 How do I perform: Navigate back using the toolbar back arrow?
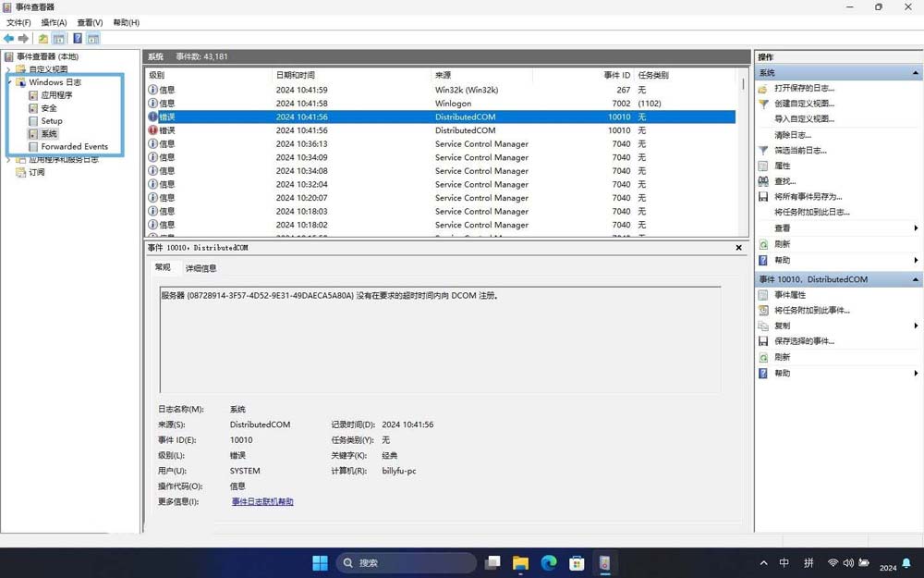(x=8, y=38)
